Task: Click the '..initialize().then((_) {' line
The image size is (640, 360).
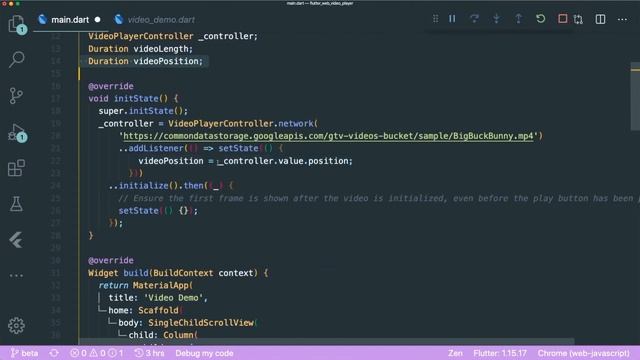Action: tap(171, 186)
